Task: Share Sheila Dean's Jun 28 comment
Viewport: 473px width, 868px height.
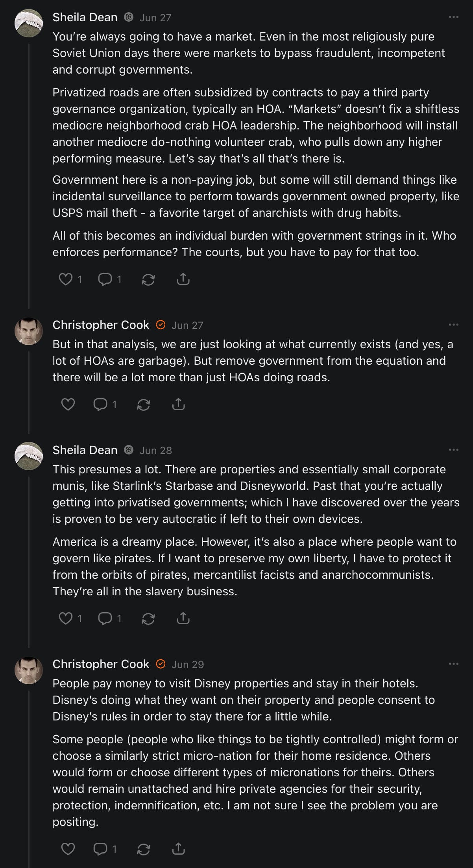Action: pyautogui.click(x=183, y=619)
